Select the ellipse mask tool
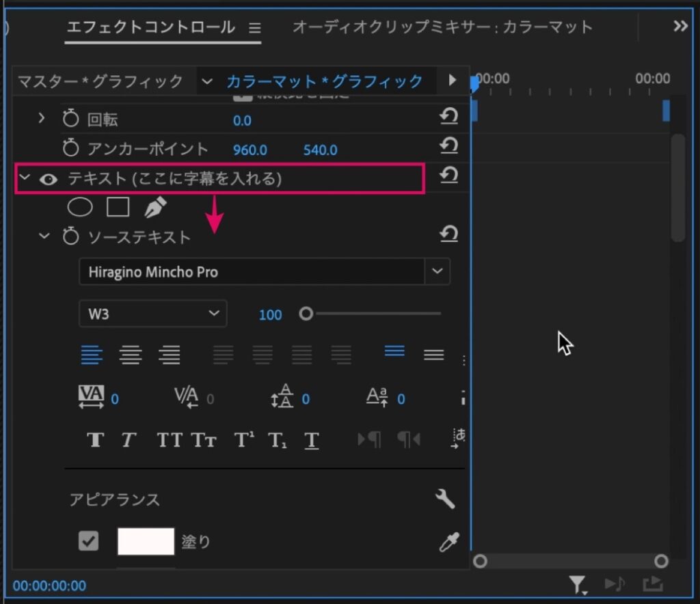700x604 pixels. 80,207
